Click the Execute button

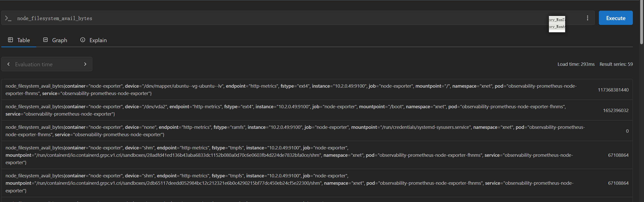(616, 18)
